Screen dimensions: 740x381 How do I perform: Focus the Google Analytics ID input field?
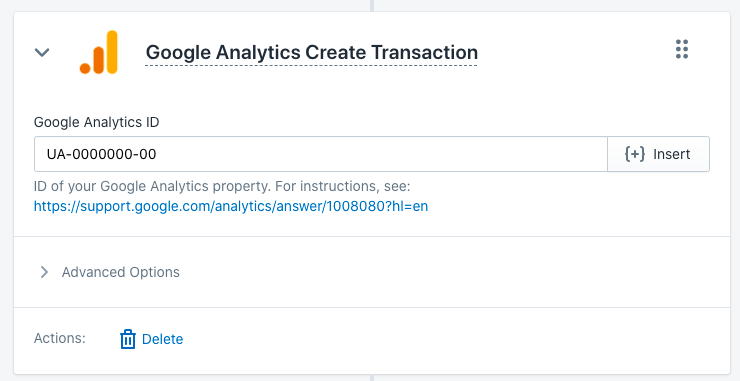point(320,154)
